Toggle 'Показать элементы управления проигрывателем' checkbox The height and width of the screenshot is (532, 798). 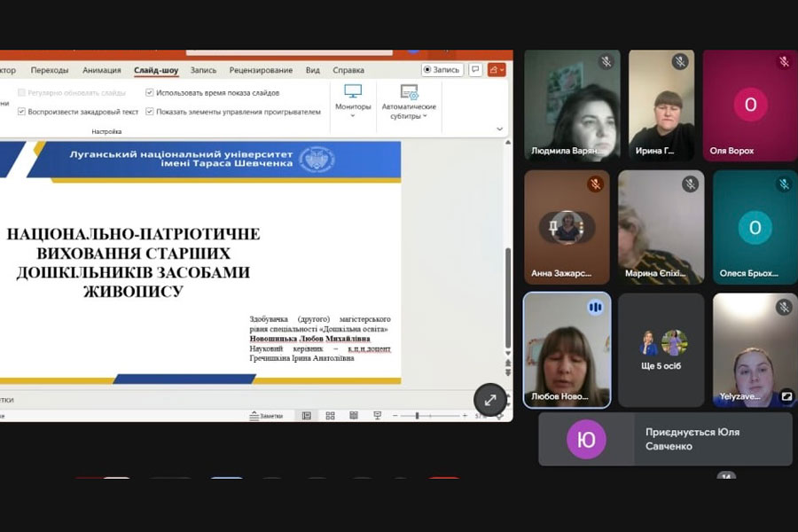pyautogui.click(x=150, y=112)
